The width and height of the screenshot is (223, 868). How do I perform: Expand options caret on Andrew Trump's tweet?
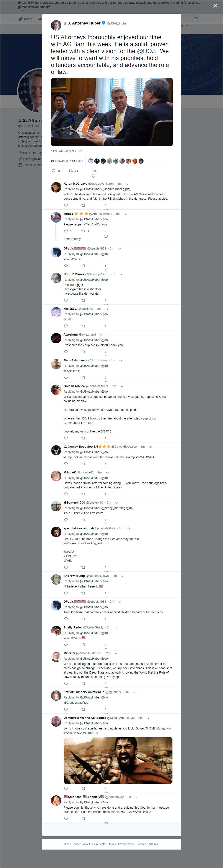(x=123, y=576)
